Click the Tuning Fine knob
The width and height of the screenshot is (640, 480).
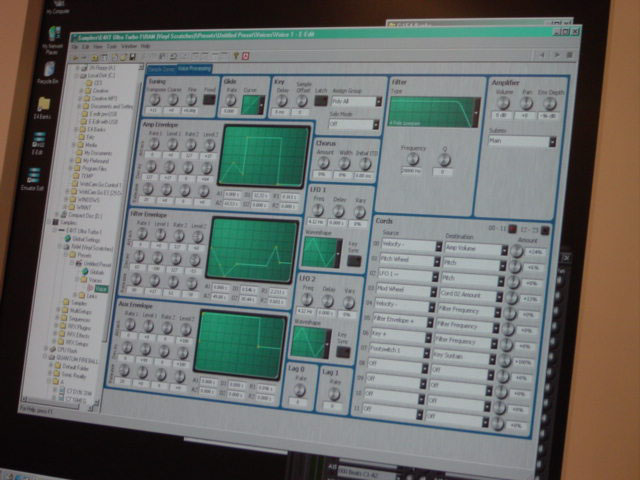tap(191, 99)
